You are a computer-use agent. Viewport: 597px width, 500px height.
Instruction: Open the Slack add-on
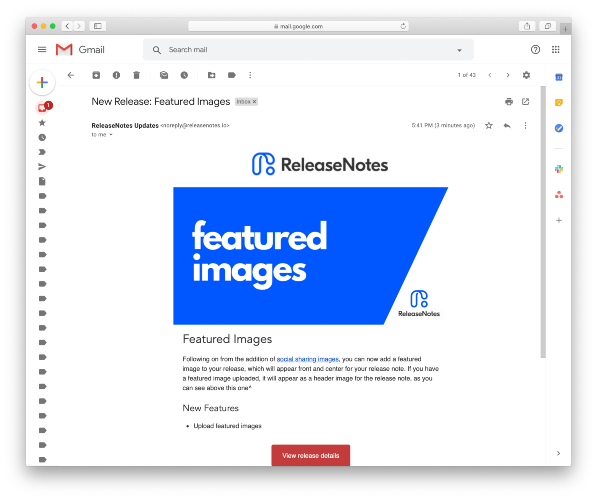coord(559,169)
